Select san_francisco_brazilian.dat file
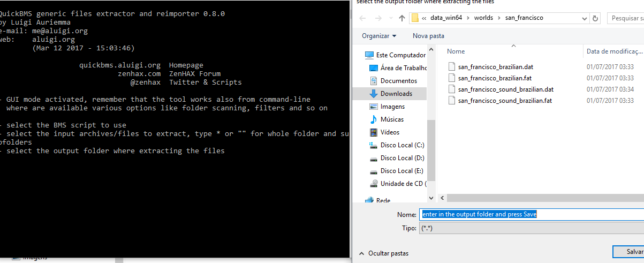Viewport: 644px width, 263px height. [496, 67]
